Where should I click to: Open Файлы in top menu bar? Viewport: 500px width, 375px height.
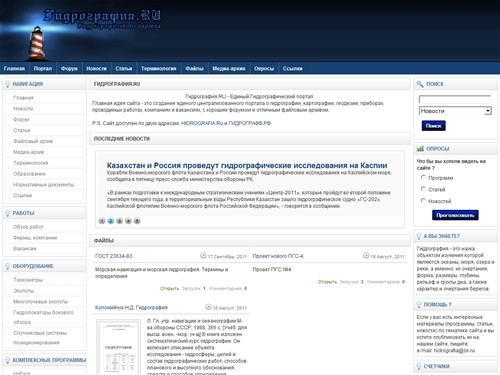[x=194, y=69]
